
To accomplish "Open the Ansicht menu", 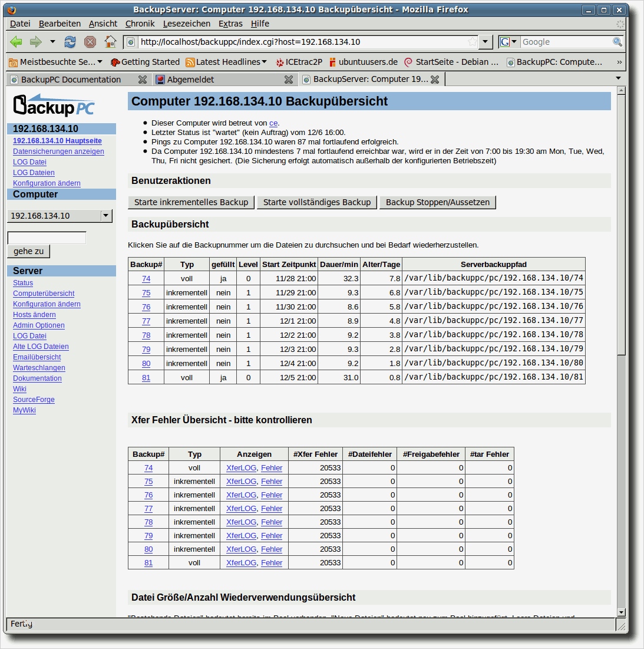I will click(103, 24).
